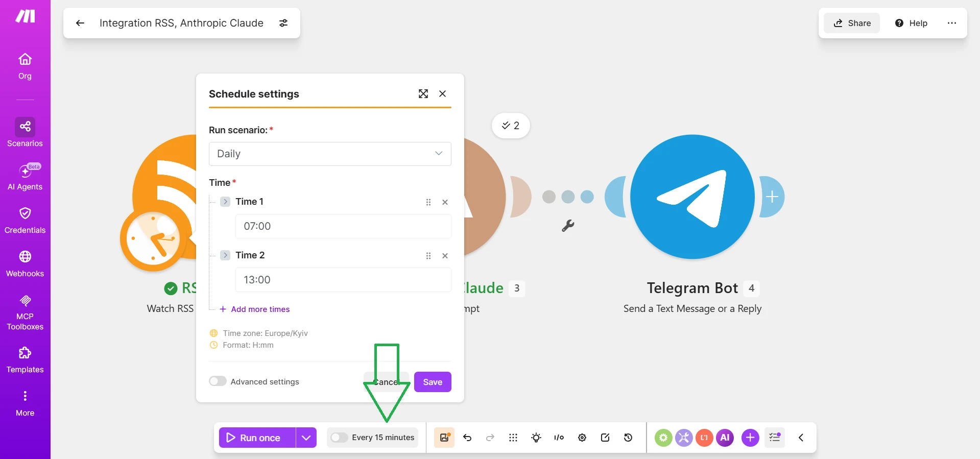Click the red text parser icon
980x459 pixels.
click(x=704, y=438)
